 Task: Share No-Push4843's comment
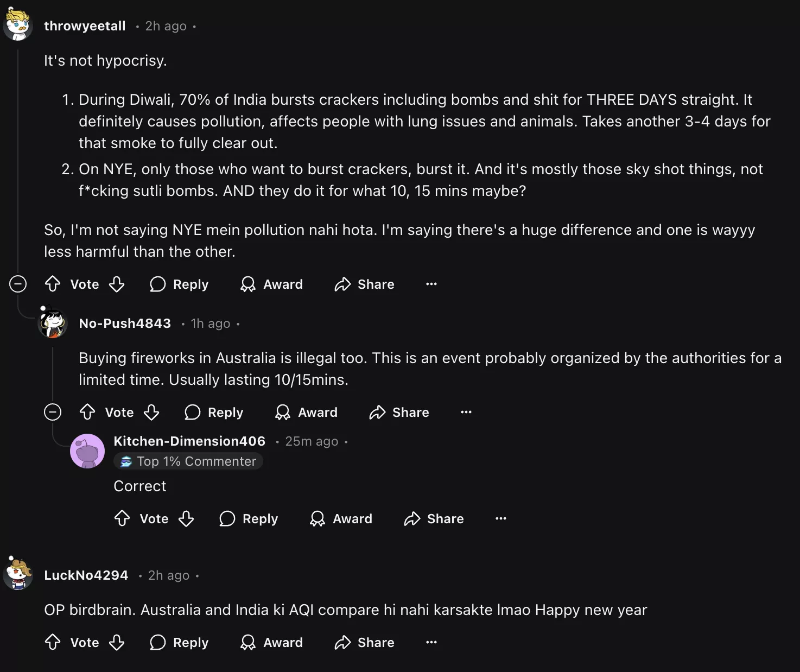399,412
